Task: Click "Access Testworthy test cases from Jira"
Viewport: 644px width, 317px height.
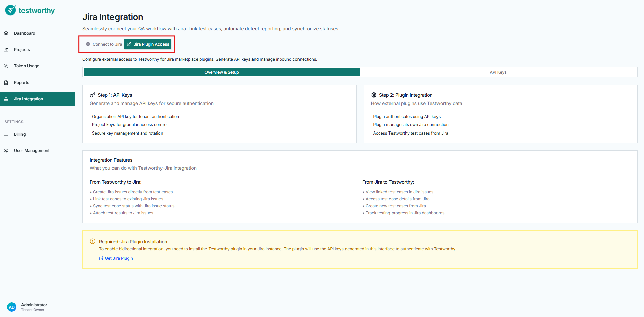Action: click(x=411, y=133)
